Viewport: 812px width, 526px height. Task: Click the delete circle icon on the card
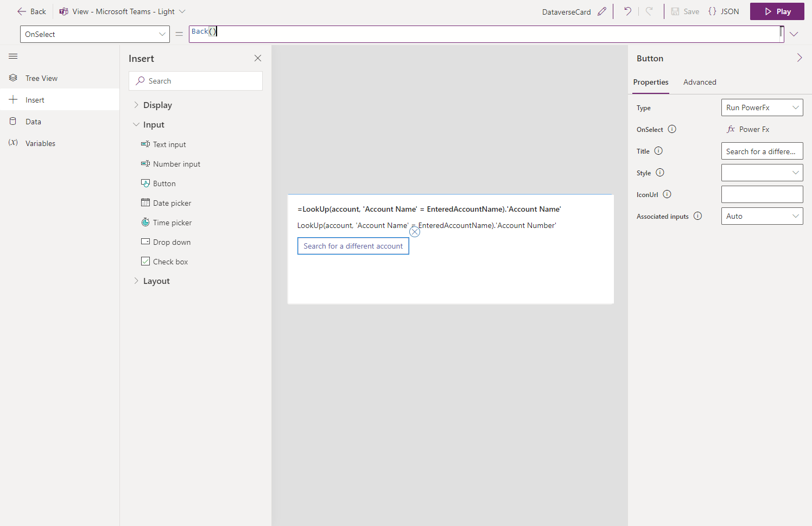[x=415, y=232]
